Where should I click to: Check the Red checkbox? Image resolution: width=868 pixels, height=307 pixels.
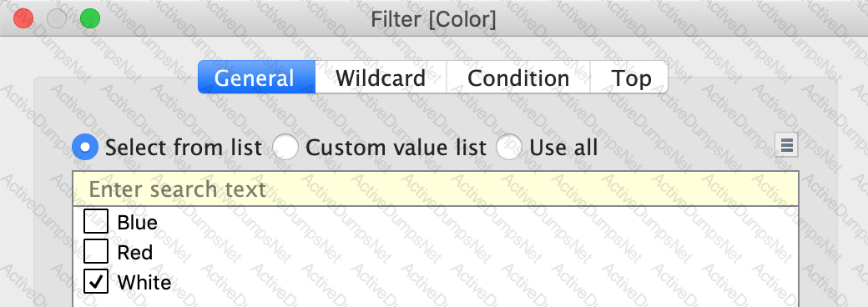pos(96,252)
